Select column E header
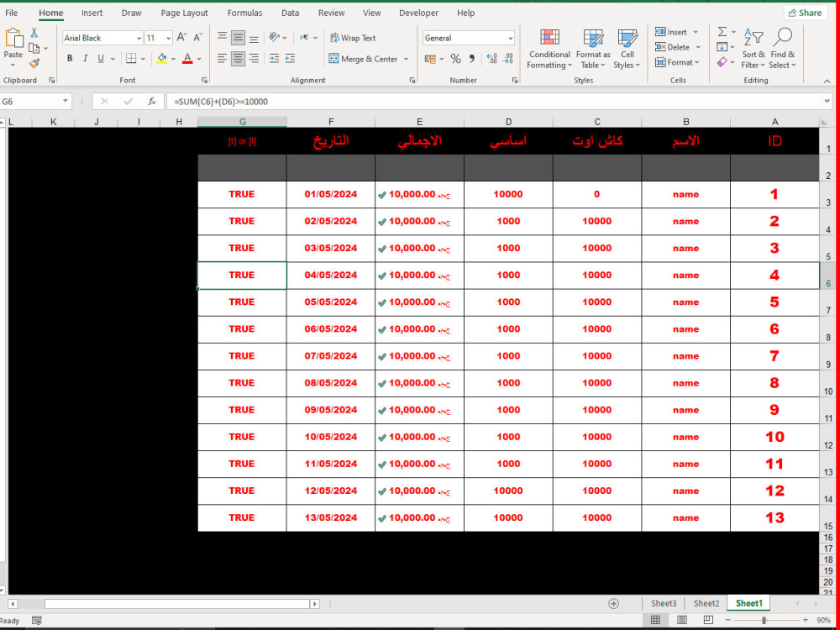This screenshot has height=630, width=840. 419,122
